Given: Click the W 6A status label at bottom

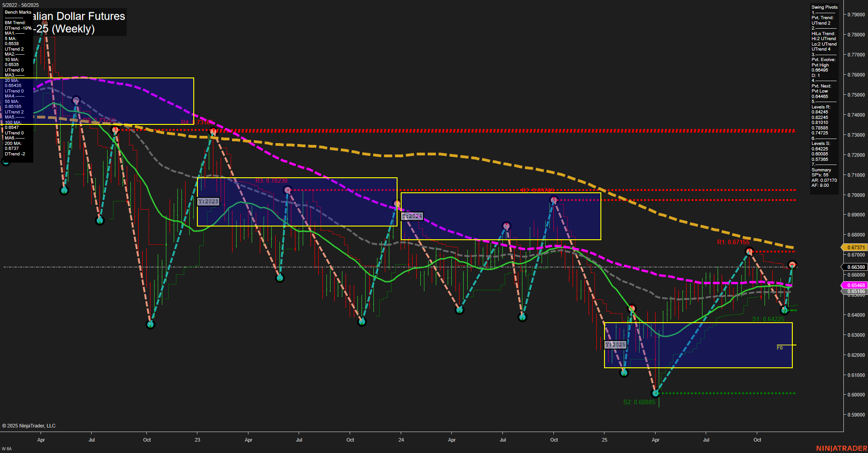Looking at the screenshot, I should coord(6,448).
